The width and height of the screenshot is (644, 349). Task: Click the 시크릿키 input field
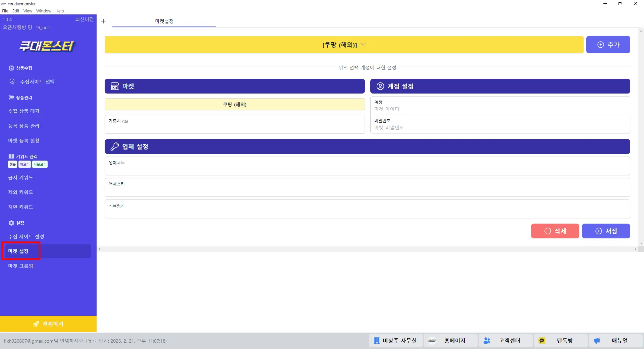367,209
